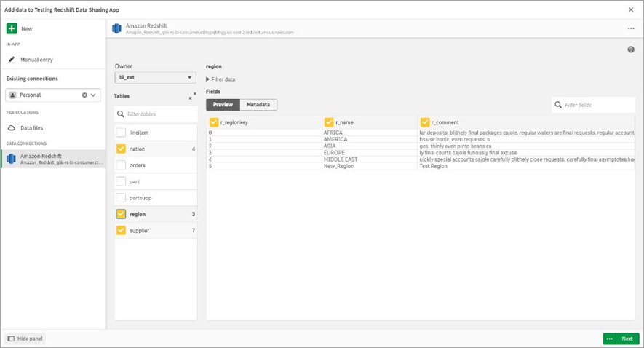Clear Personal space selection with the x icon

point(84,95)
